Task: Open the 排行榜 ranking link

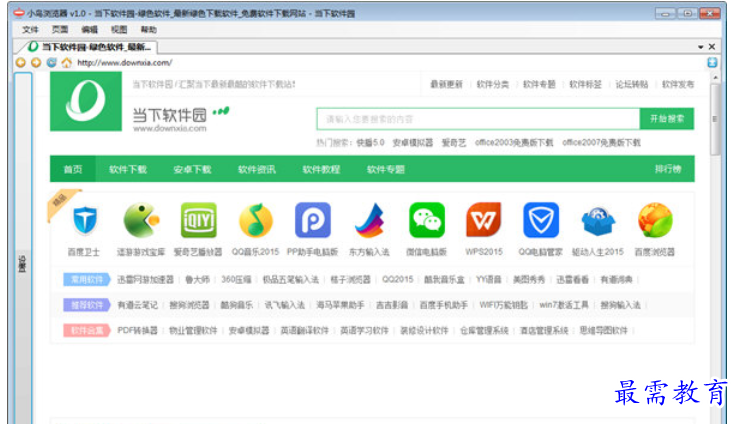Action: pos(668,169)
